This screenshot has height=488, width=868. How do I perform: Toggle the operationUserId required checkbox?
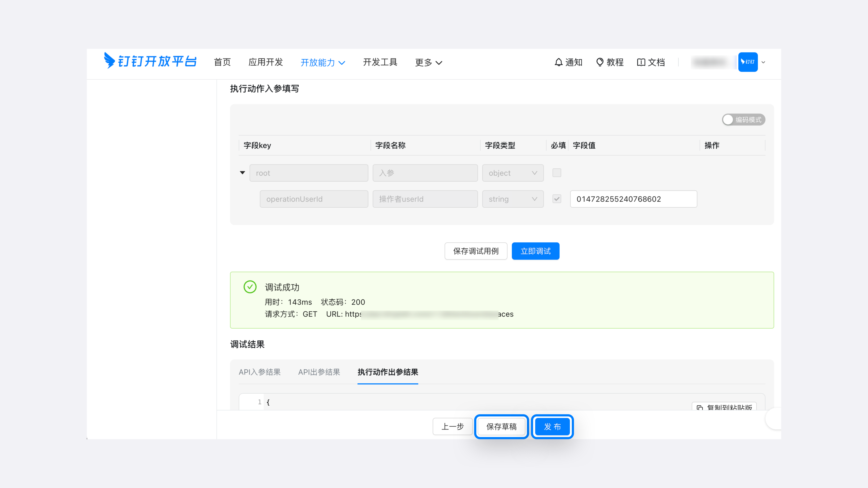(x=557, y=199)
